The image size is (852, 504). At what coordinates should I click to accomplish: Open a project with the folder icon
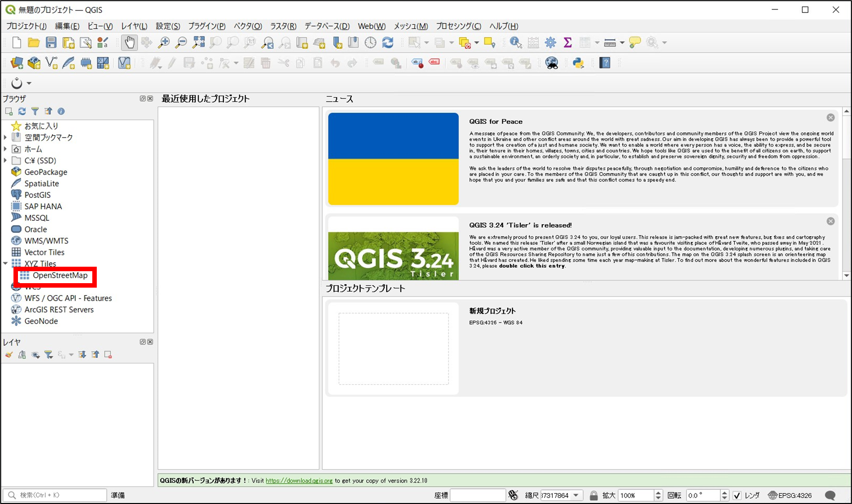tap(33, 43)
